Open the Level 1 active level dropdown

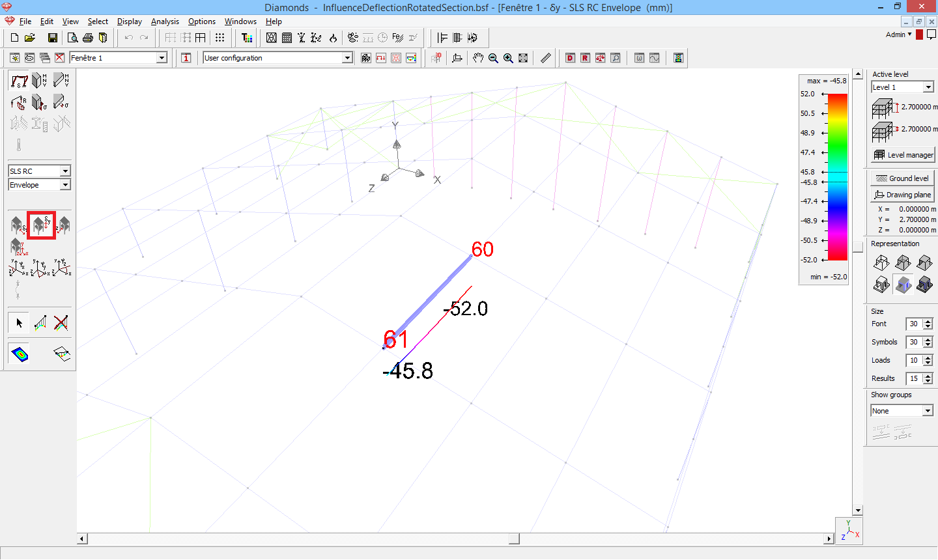pos(928,87)
